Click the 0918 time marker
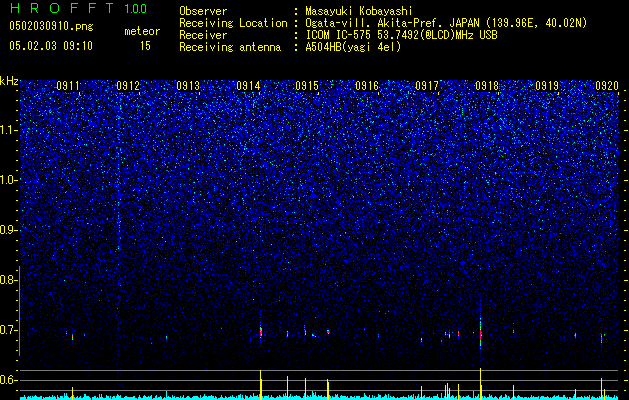This screenshot has height=400, width=629. click(x=487, y=86)
